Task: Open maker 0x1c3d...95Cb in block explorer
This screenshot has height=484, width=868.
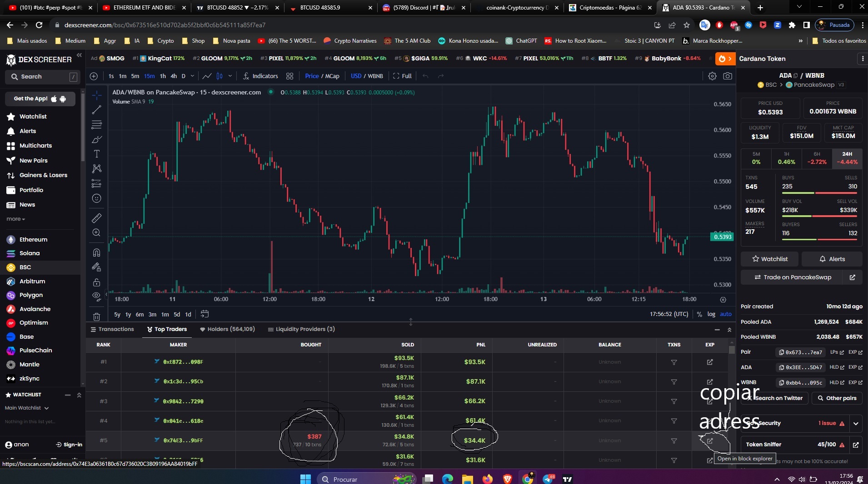Action: (710, 381)
